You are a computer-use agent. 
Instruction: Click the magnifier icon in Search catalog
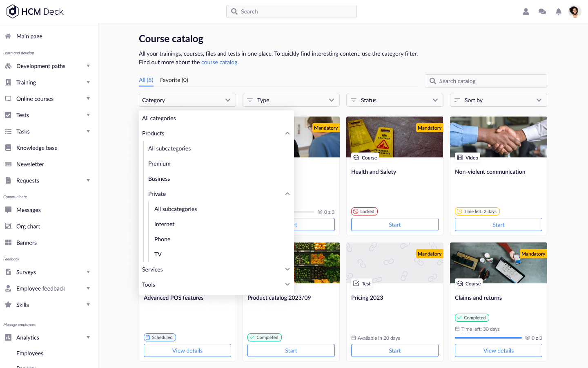(432, 81)
